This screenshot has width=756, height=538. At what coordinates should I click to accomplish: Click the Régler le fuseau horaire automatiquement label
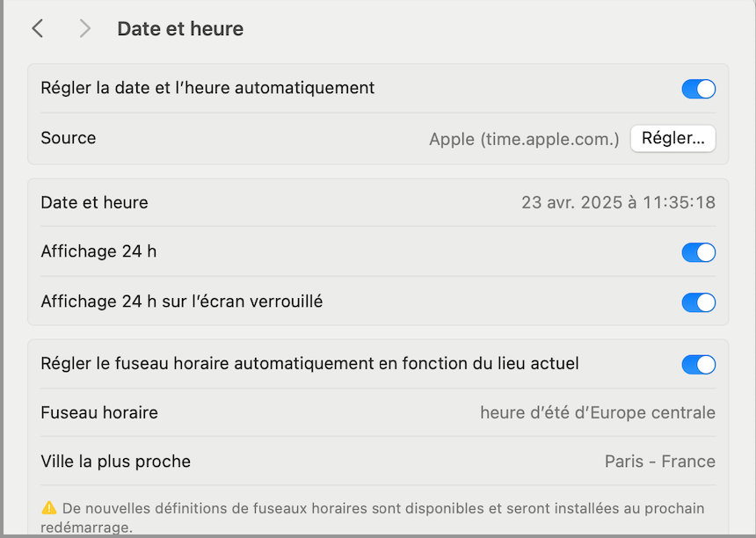tap(309, 363)
